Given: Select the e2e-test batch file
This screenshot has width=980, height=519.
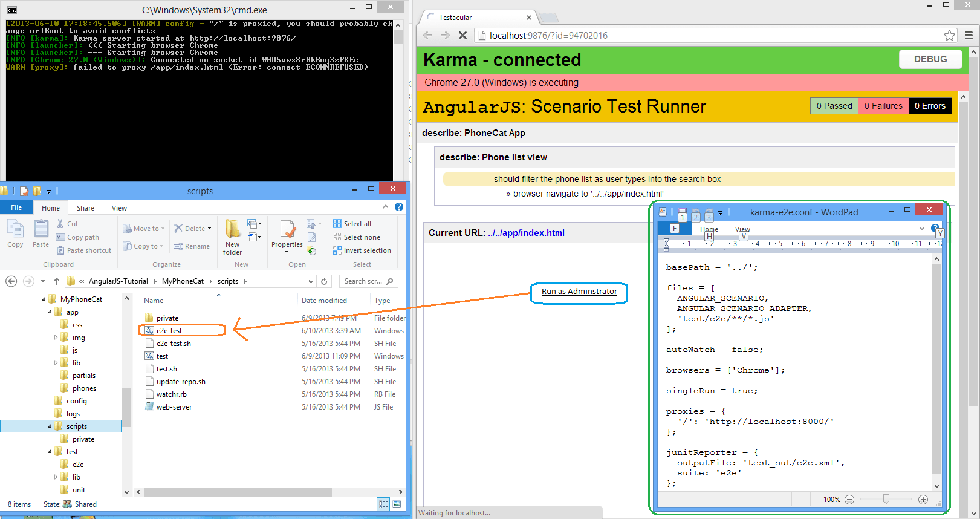Looking at the screenshot, I should pos(169,331).
